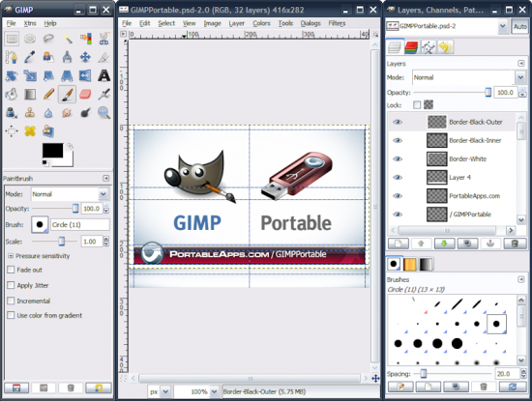Enable Use color from gradient checkbox
This screenshot has width=532, height=401.
11,315
